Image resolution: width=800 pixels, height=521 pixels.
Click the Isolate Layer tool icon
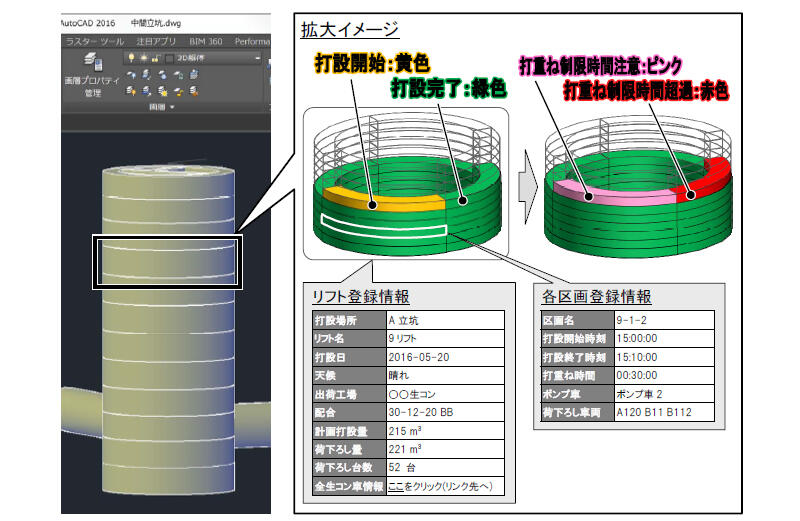147,75
